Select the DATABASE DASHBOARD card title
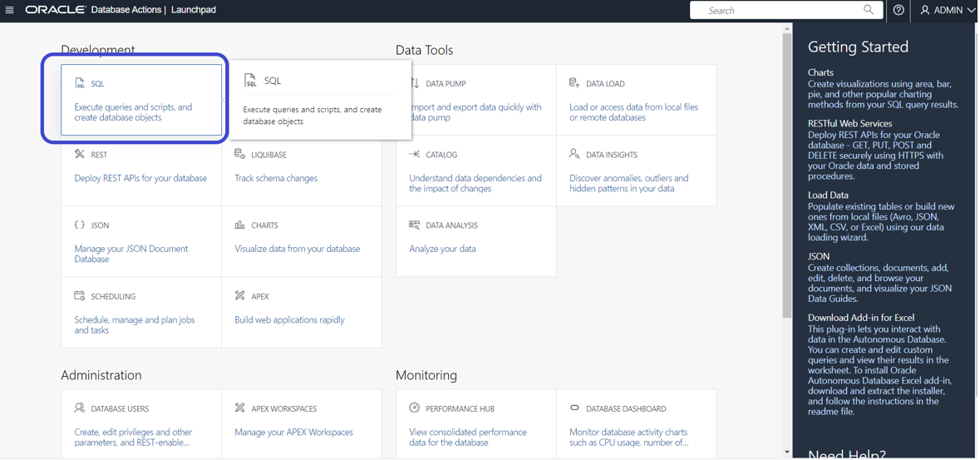This screenshot has width=980, height=460. 626,408
